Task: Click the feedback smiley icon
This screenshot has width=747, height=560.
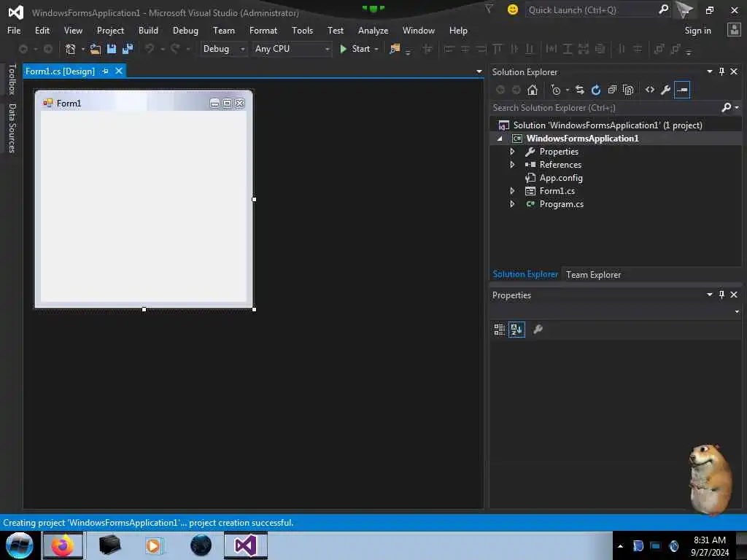Action: [513, 9]
